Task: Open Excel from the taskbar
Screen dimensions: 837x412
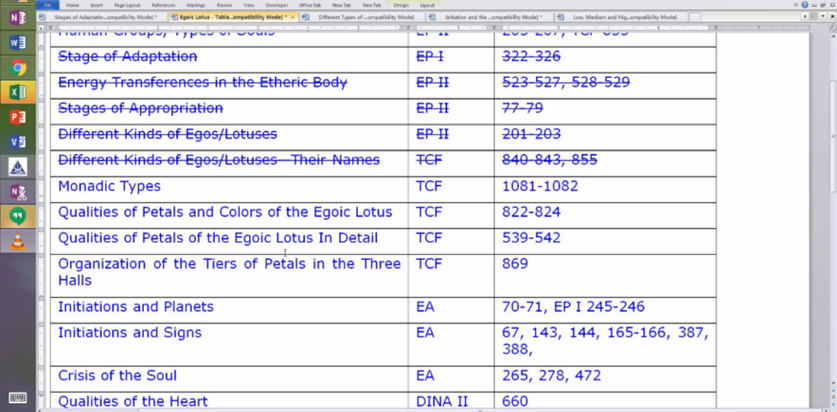Action: (17, 93)
